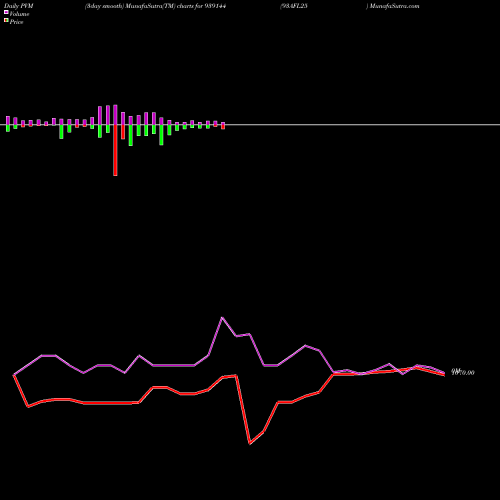Click the '(3day smooth) MunafaSutra(TM) charts for 939144' heading
This screenshot has height=500, width=500.
pyautogui.click(x=156, y=6)
